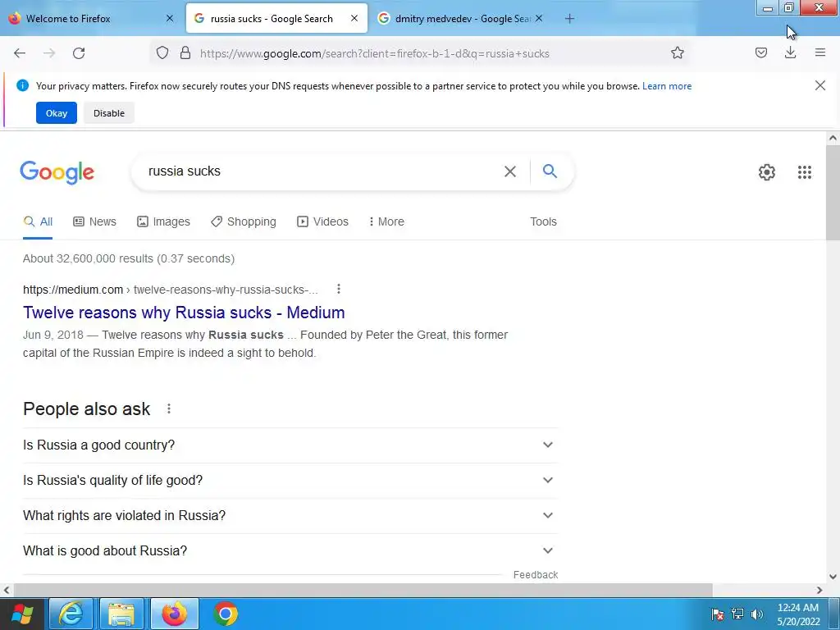This screenshot has width=840, height=630.
Task: Go to Google homepage via logo
Action: (57, 172)
